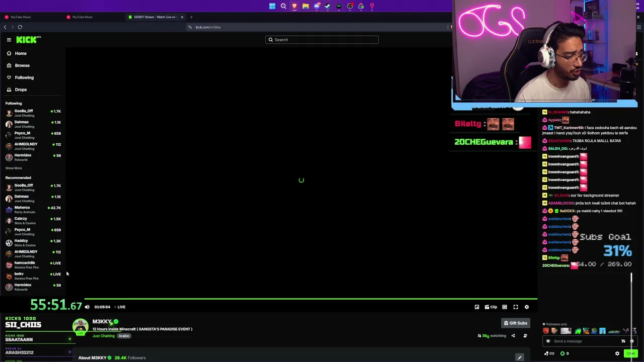Select the red mask quick emote
This screenshot has height=362, width=644.
tap(546, 331)
